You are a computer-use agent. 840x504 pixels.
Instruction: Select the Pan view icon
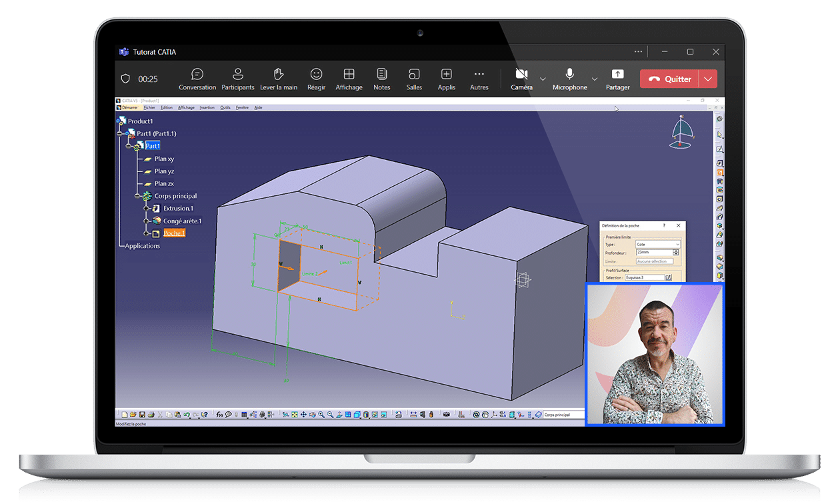pyautogui.click(x=303, y=415)
